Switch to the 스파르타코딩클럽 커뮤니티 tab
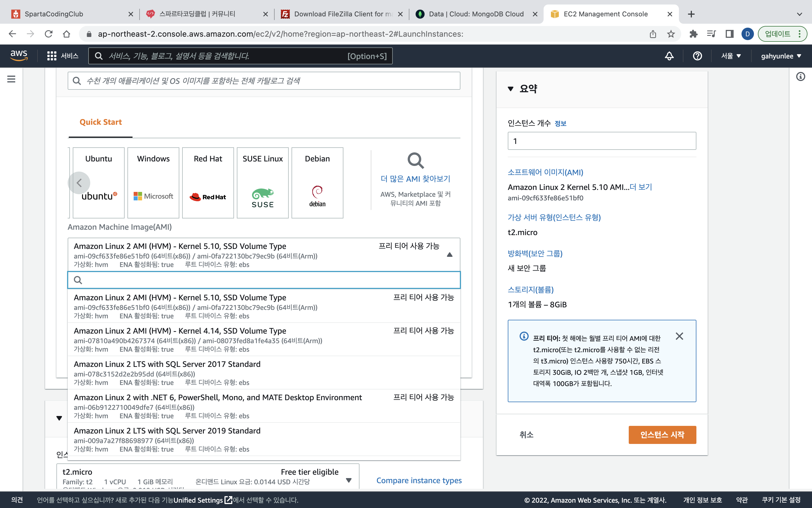This screenshot has width=812, height=508. pyautogui.click(x=207, y=14)
